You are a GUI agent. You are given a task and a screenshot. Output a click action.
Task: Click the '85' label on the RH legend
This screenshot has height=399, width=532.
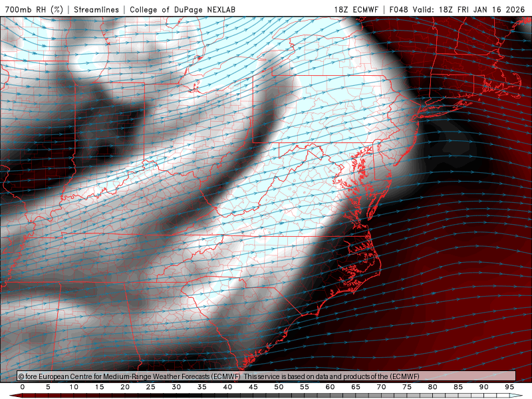458,387
